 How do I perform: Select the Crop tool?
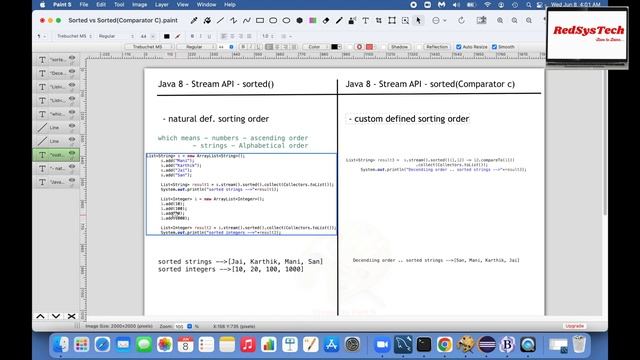(x=379, y=20)
